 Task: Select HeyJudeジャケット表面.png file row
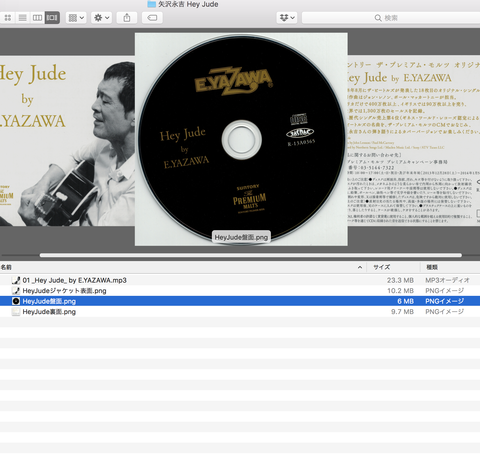pyautogui.click(x=240, y=291)
